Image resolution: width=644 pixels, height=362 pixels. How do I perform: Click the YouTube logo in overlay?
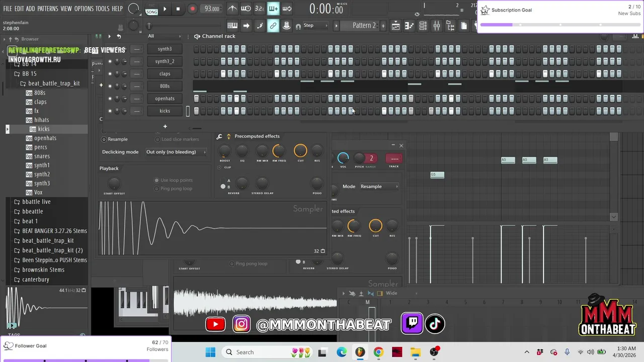pos(215,324)
